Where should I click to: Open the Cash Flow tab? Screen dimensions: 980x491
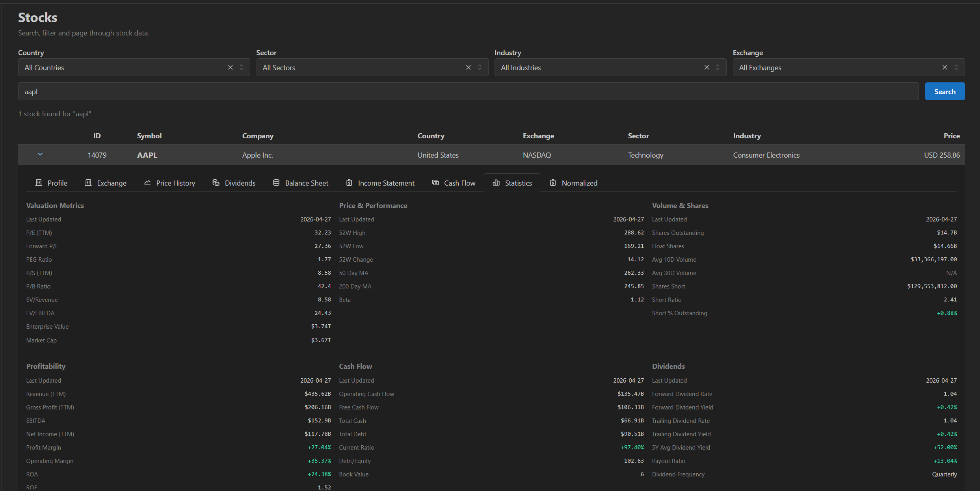click(454, 183)
